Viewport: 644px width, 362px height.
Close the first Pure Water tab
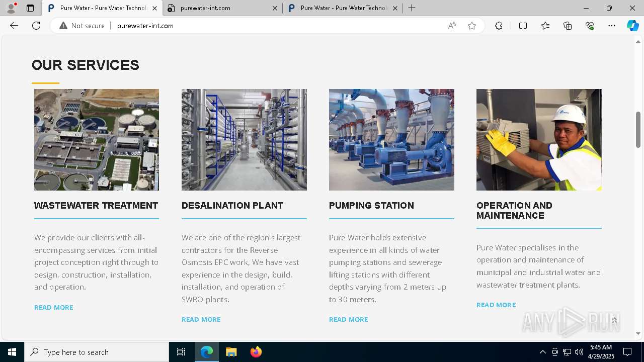point(154,8)
